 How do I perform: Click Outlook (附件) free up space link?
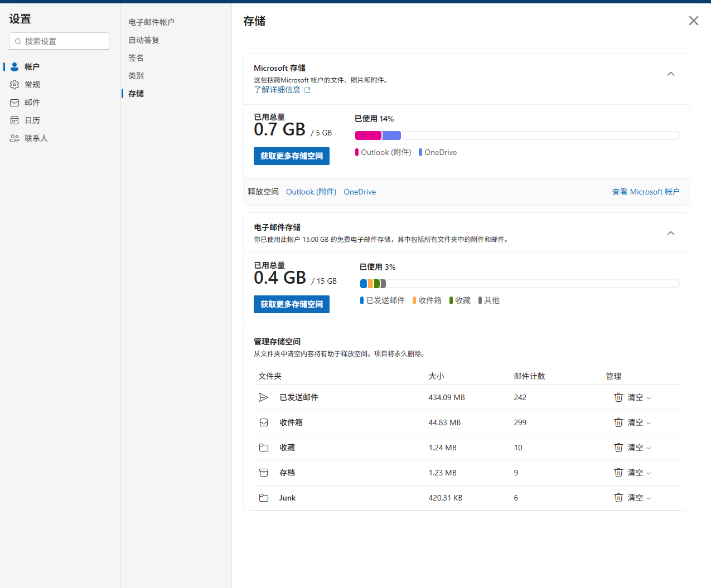click(311, 192)
